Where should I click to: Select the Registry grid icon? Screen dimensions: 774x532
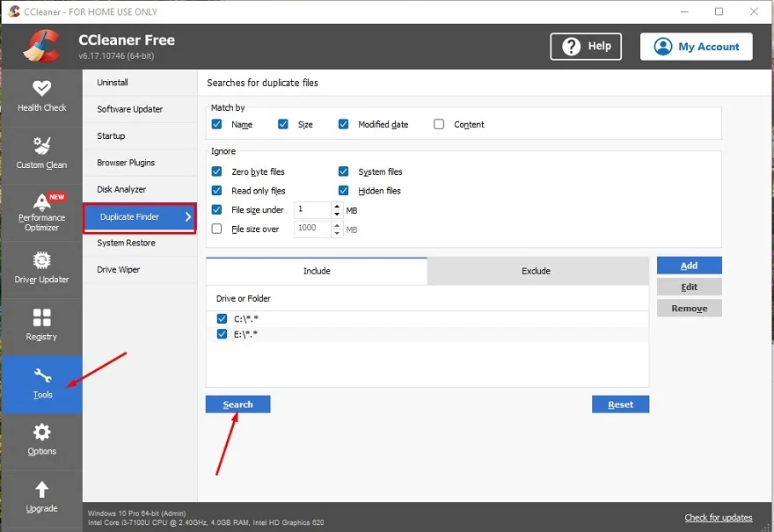tap(41, 317)
